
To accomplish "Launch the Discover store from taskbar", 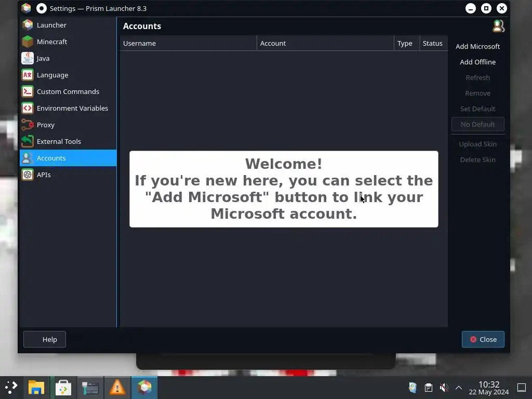I will [x=63, y=388].
